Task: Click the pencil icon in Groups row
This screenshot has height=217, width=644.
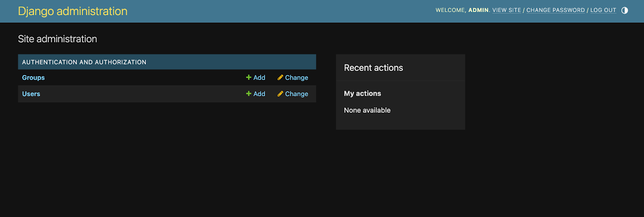Action: [280, 78]
